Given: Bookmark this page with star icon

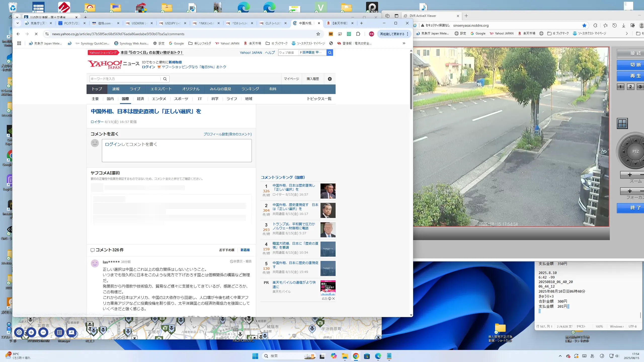Looking at the screenshot, I should (318, 34).
